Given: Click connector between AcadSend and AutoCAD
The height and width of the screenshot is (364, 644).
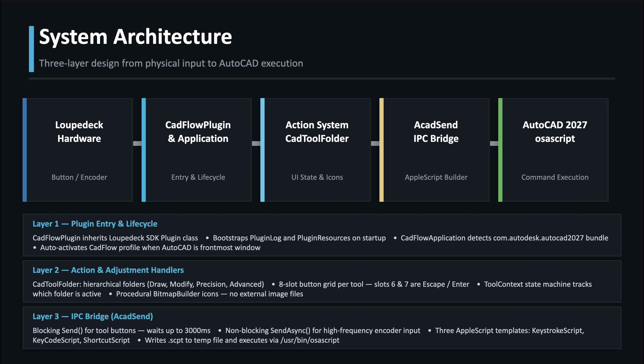Looking at the screenshot, I should (x=494, y=143).
